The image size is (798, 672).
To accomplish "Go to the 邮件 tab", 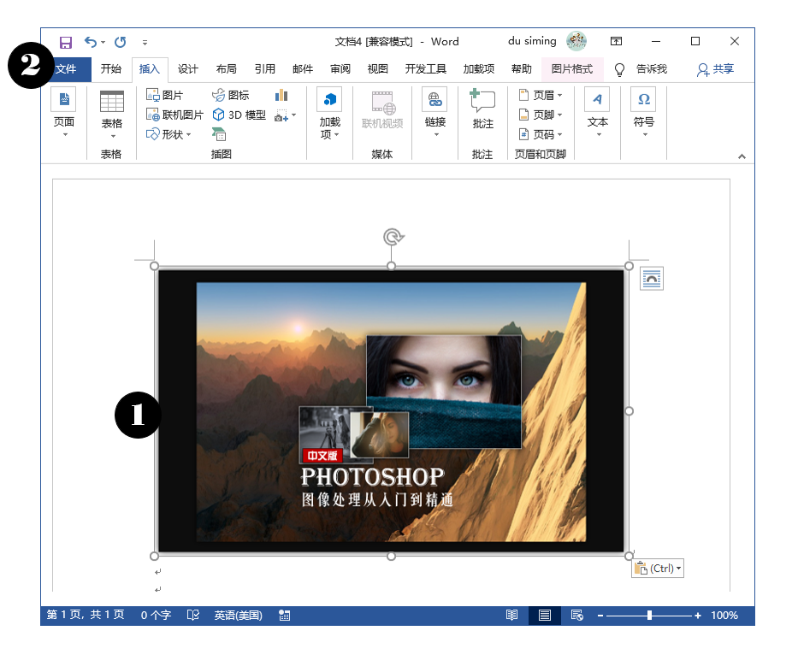I will (x=303, y=69).
